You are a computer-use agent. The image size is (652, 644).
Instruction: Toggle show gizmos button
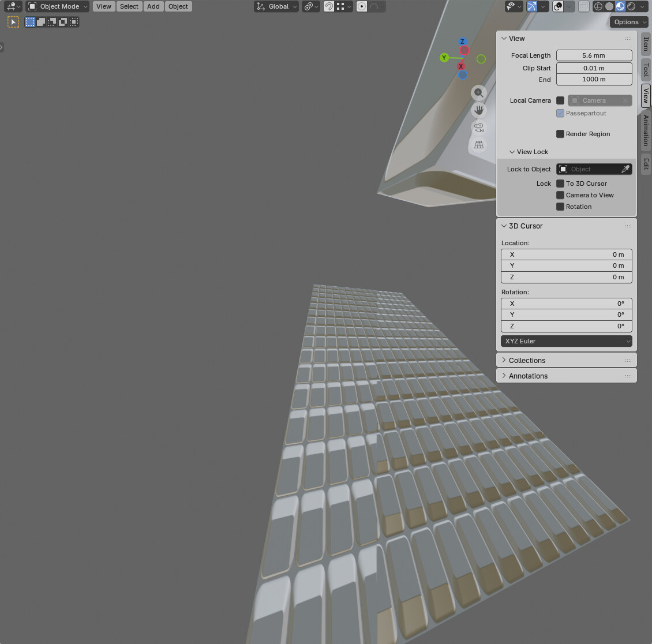coord(532,6)
